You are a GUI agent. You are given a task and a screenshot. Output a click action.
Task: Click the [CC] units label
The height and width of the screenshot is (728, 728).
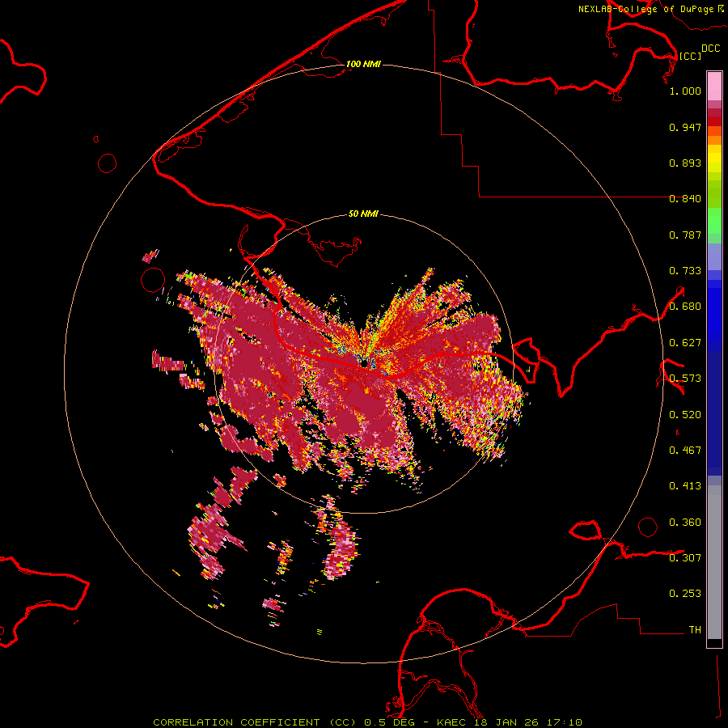690,56
